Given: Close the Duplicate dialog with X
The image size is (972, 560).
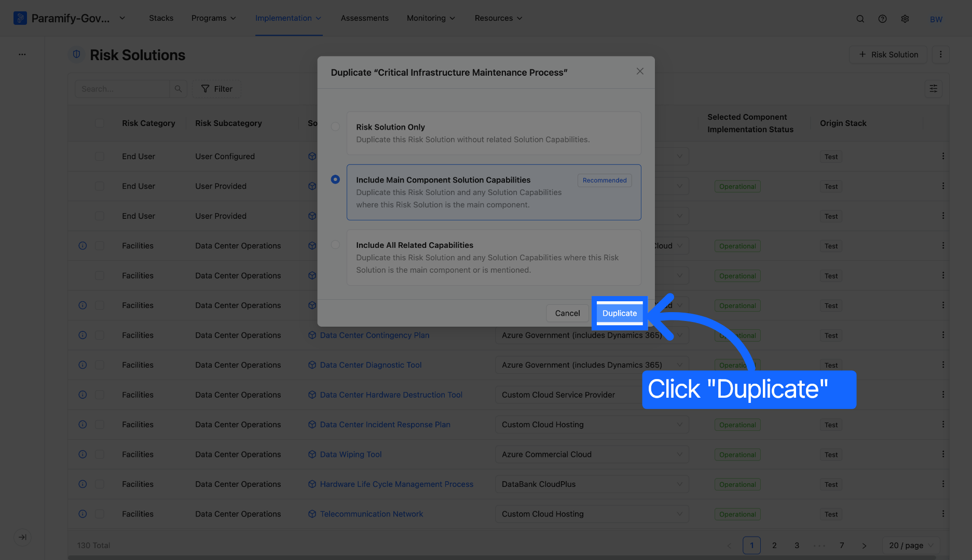Looking at the screenshot, I should (x=640, y=72).
